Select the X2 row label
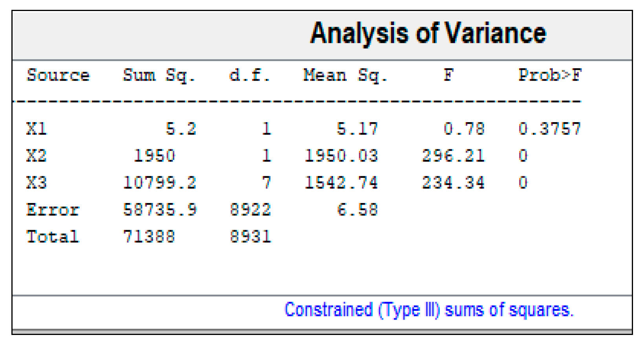644x344 pixels. point(37,156)
